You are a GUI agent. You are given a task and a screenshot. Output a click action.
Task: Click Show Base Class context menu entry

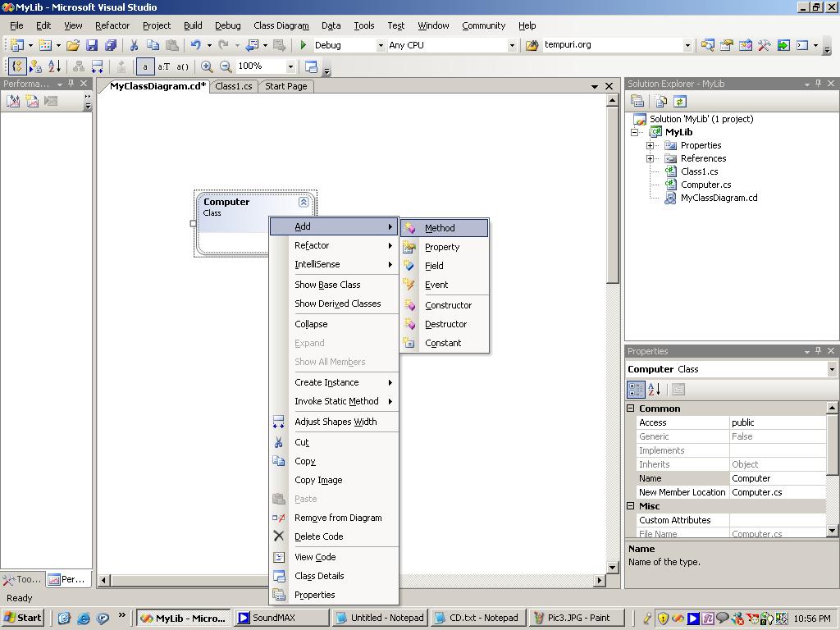[x=334, y=285]
